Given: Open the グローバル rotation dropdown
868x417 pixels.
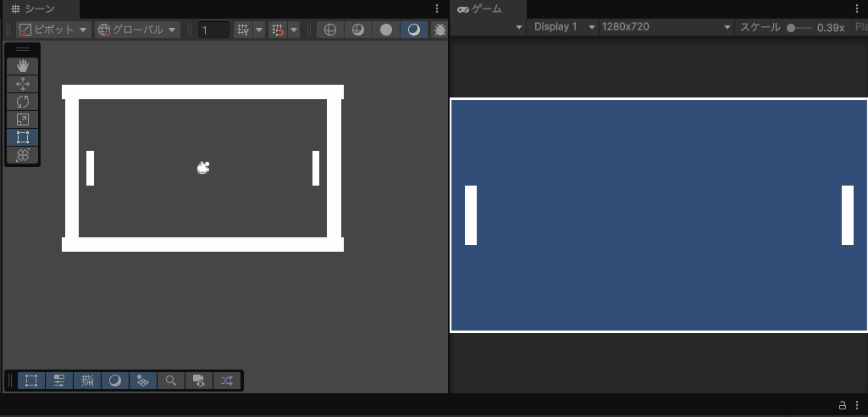Looking at the screenshot, I should point(137,30).
